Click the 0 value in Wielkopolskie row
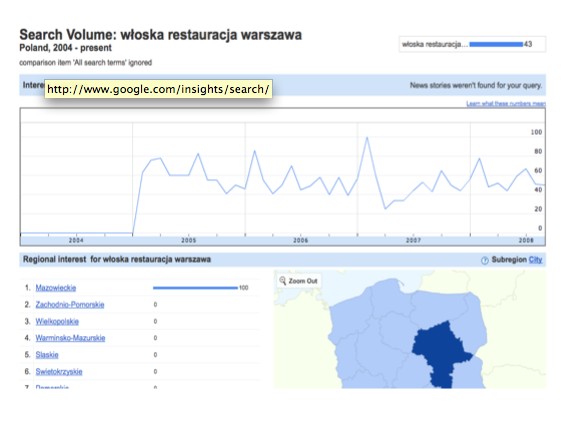The image size is (564, 429). click(x=155, y=321)
